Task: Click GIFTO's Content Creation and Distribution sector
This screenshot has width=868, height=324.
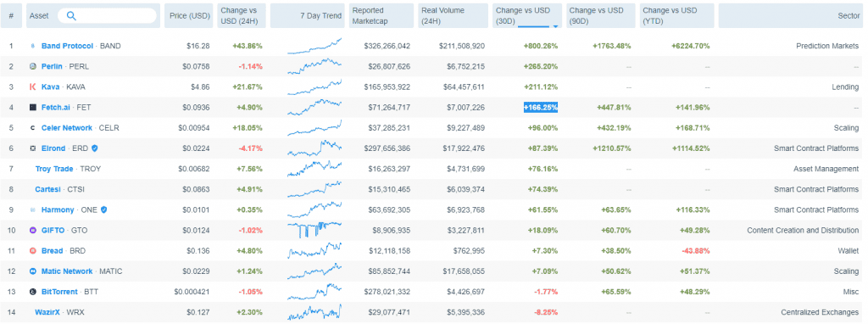Action: point(804,231)
